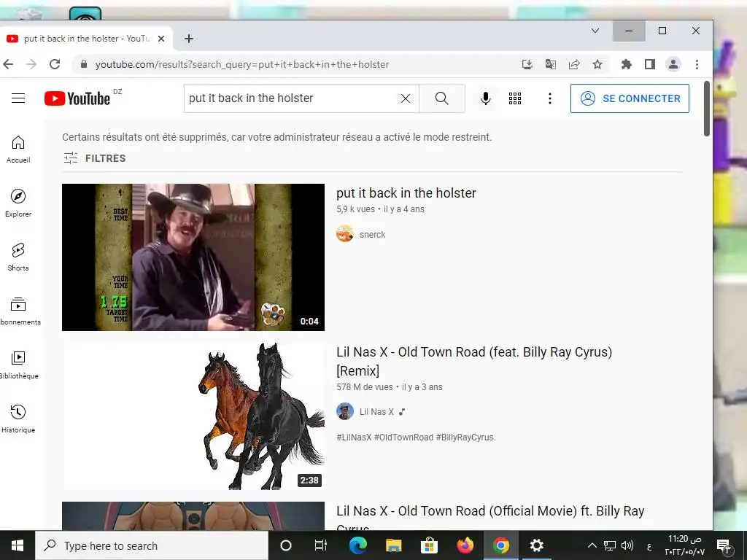Open the Chrome profile avatar
Viewport: 747px width, 560px height.
click(673, 64)
